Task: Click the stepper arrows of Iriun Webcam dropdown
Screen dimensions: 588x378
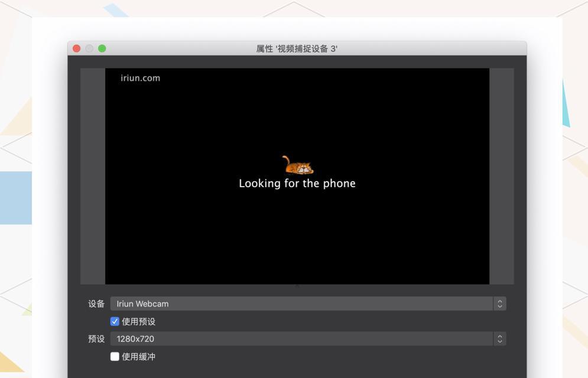Action: coord(499,304)
